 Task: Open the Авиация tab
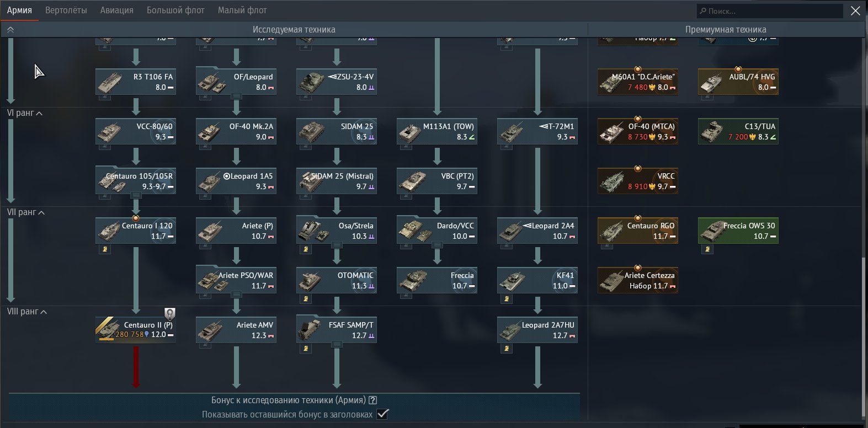click(x=117, y=10)
